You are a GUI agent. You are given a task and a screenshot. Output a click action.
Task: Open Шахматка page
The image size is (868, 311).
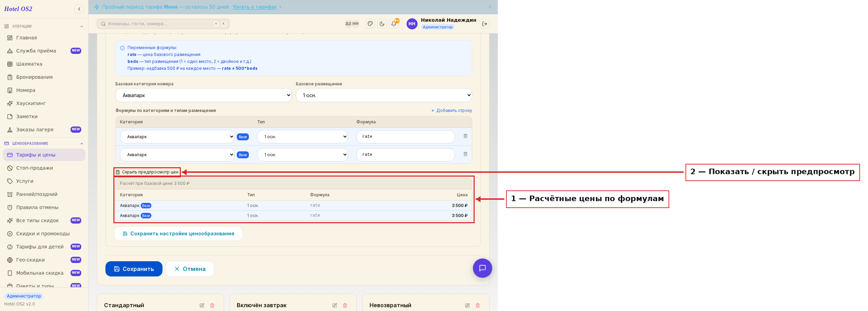(x=44, y=64)
